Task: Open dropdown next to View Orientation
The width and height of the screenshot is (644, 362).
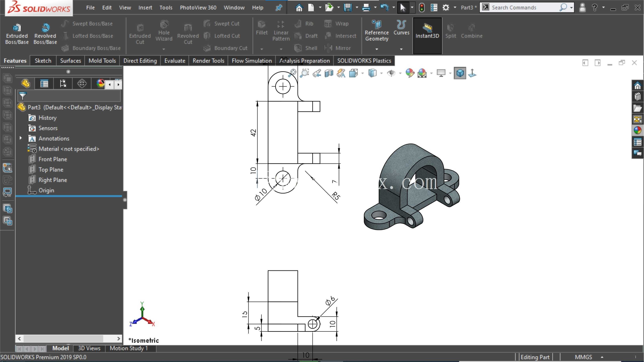Action: tap(363, 73)
